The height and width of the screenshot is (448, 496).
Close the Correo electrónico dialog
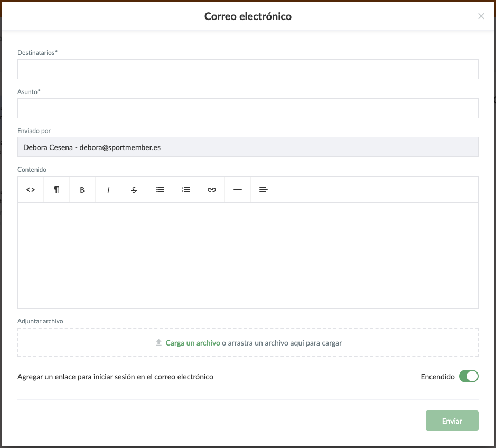pos(481,16)
